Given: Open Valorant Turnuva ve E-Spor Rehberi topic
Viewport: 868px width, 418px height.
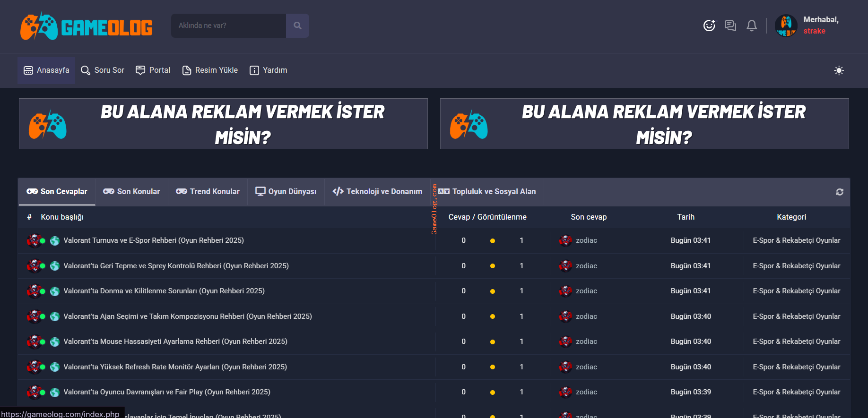Looking at the screenshot, I should (154, 240).
